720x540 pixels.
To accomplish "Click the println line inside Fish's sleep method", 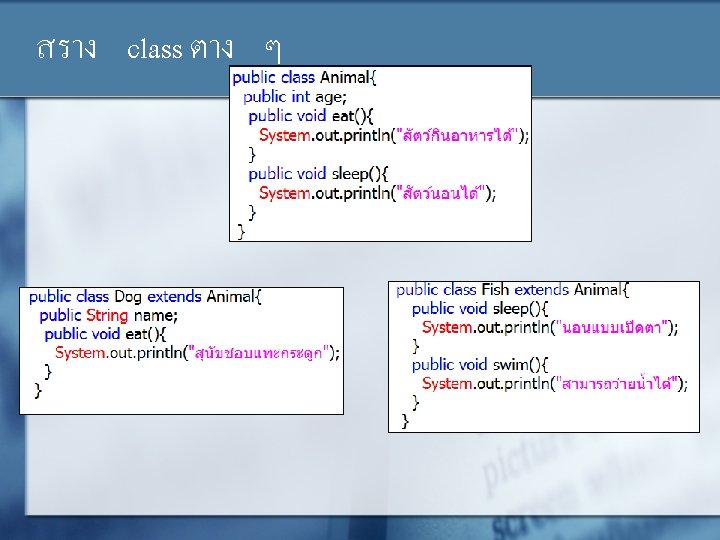I will (x=550, y=328).
